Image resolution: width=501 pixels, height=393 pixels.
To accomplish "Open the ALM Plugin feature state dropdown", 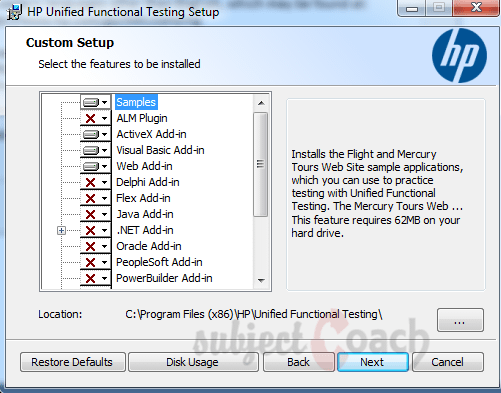I will [96, 118].
